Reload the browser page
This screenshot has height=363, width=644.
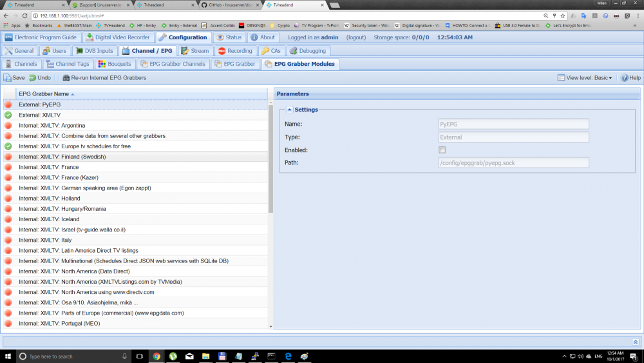click(24, 15)
